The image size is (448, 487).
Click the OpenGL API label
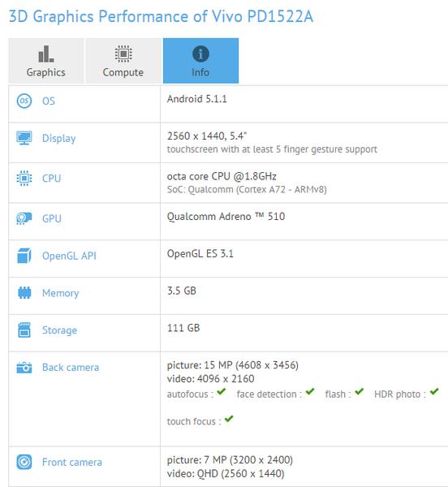click(x=69, y=256)
